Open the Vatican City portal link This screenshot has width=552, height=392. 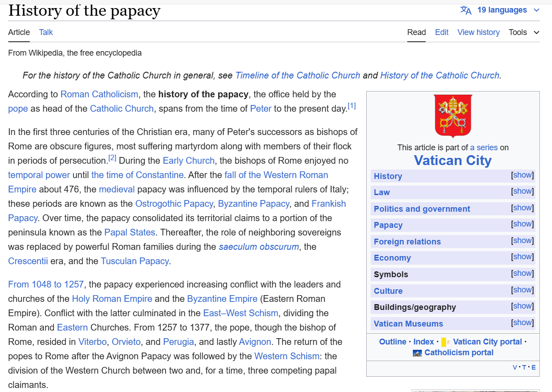(488, 342)
